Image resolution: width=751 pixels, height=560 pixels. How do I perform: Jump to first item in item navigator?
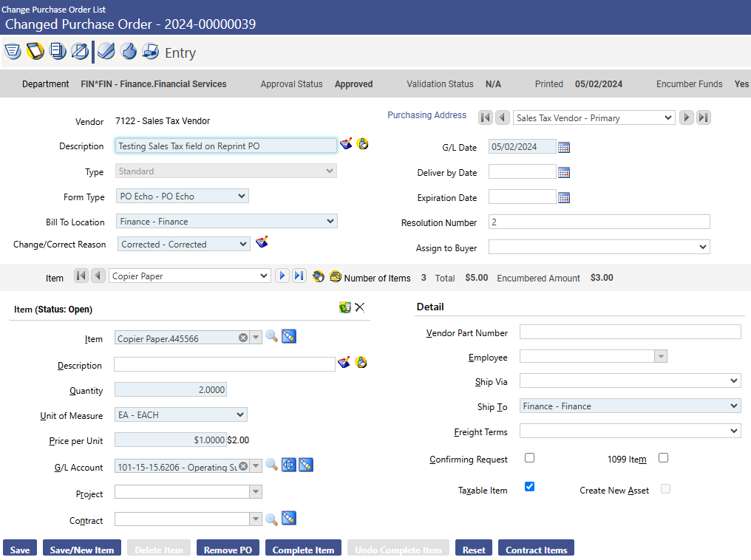click(81, 276)
